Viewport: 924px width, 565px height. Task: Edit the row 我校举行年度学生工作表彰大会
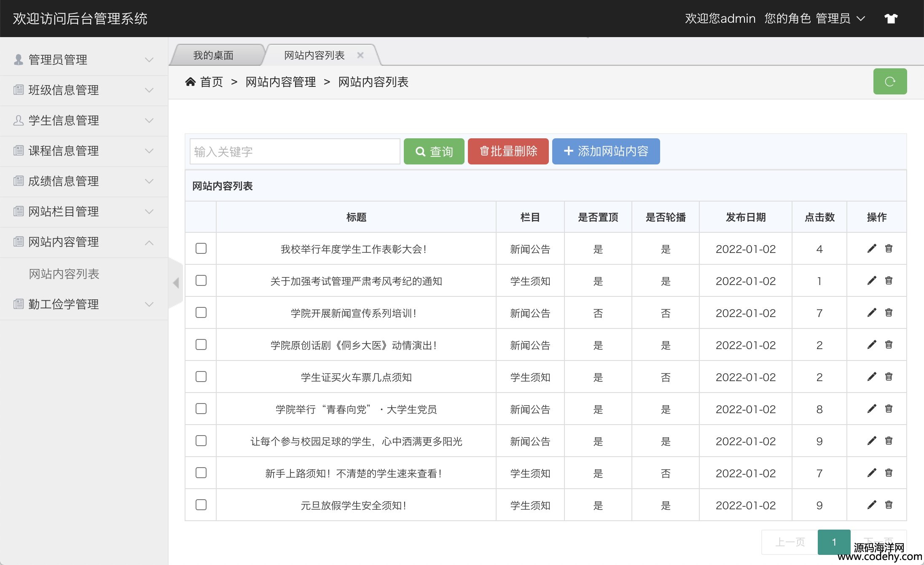872,248
